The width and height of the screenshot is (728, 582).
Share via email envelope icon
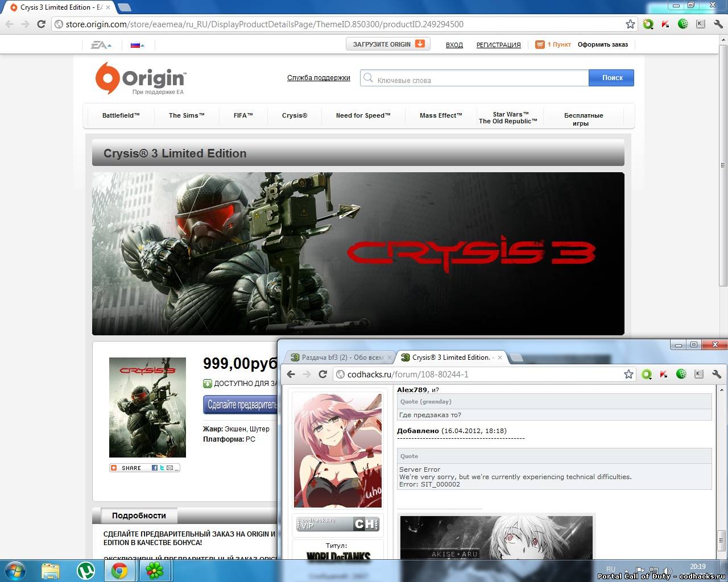169,468
